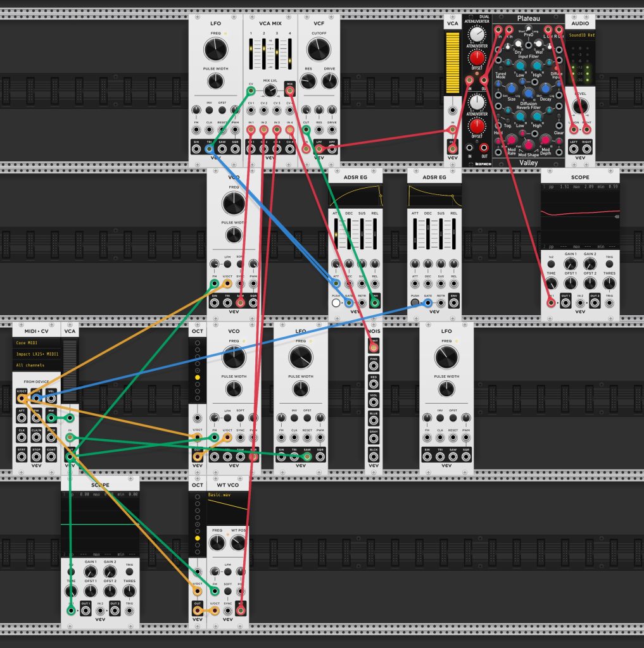Screen dimensions: 644x648
Task: Click the MIX output jack on VCA MIX
Action: pos(289,90)
